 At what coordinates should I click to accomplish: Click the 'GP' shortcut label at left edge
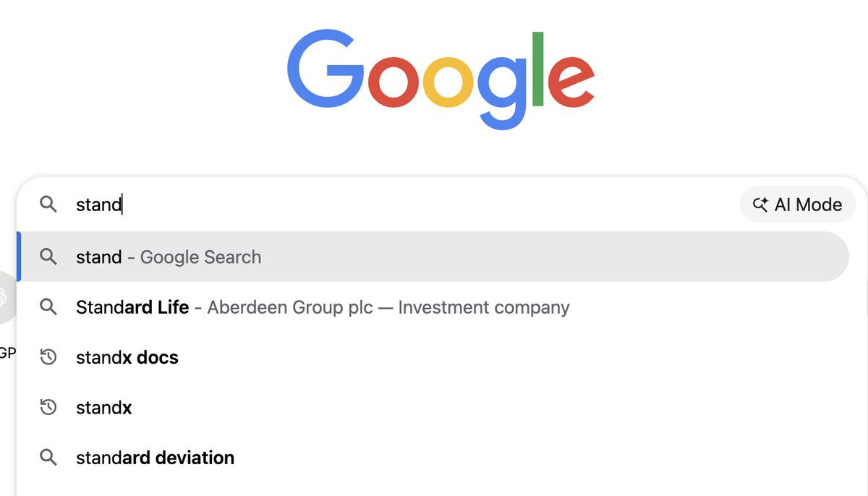tap(7, 353)
